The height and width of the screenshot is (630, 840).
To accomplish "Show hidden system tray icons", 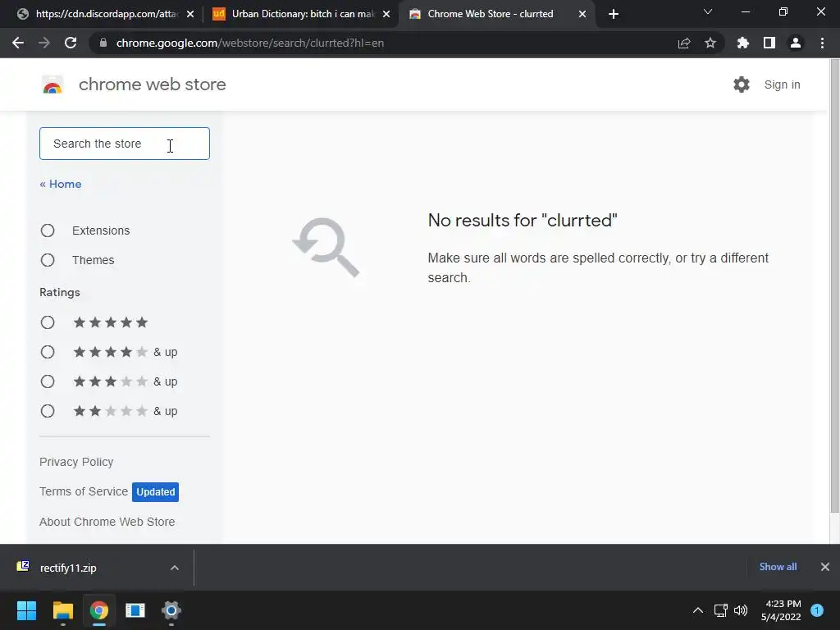I will (x=698, y=610).
